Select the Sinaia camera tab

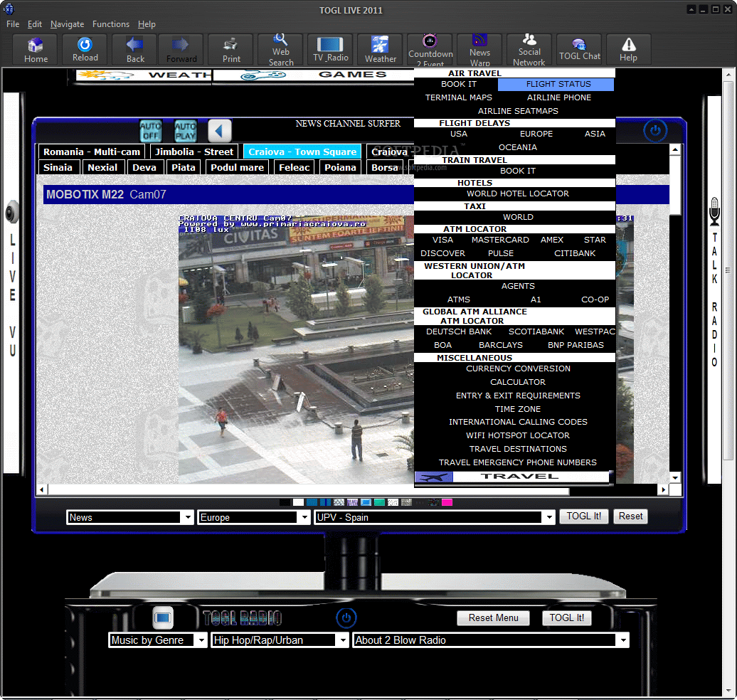pyautogui.click(x=58, y=167)
